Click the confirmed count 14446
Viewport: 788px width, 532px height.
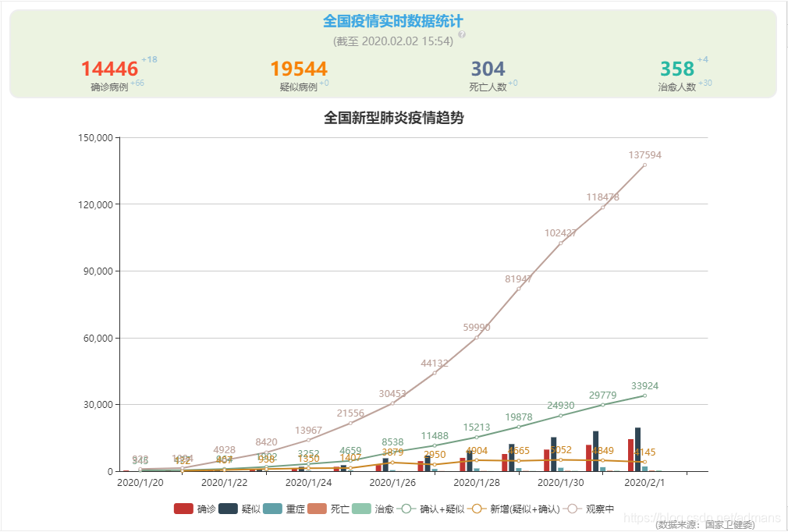click(x=109, y=69)
